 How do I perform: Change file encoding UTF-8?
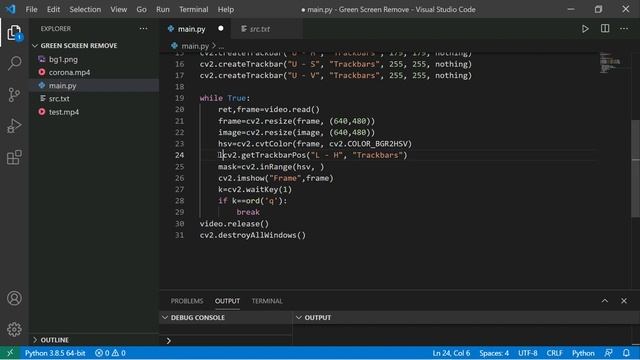point(527,353)
